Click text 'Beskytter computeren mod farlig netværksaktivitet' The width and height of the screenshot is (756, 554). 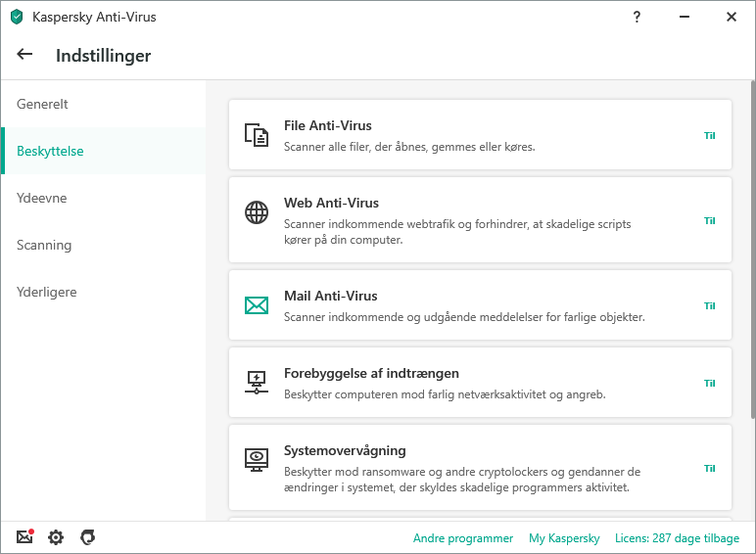click(416, 394)
